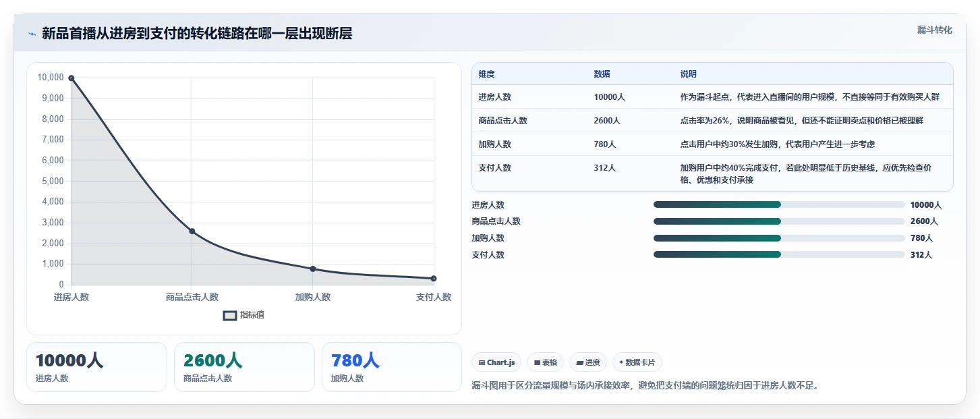Click the 10,000 tick on the chart y-axis
This screenshot has width=980, height=419.
pyautogui.click(x=51, y=78)
